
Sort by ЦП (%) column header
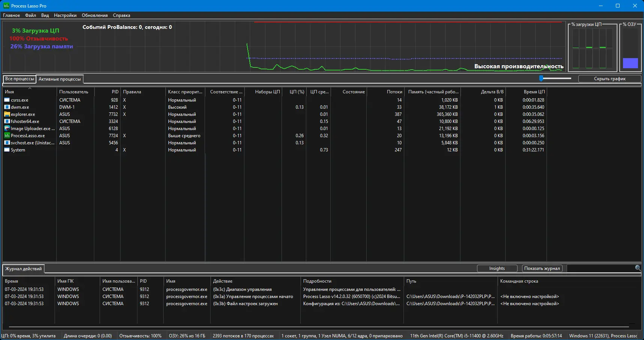(294, 92)
